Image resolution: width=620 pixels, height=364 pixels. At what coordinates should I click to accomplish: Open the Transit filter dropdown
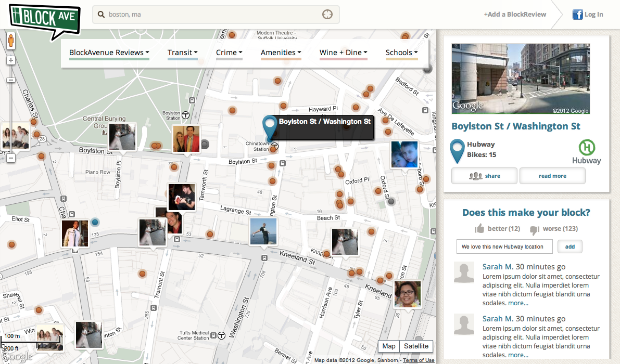coord(183,53)
